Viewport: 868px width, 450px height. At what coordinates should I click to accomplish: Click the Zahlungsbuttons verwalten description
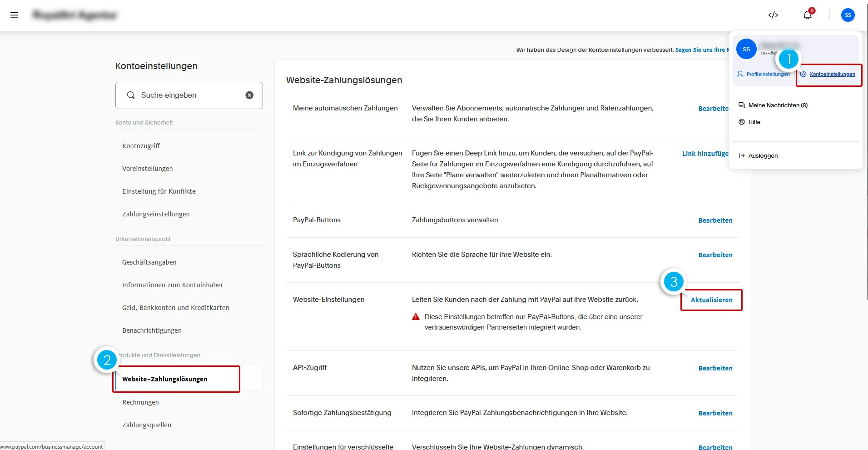[455, 220]
